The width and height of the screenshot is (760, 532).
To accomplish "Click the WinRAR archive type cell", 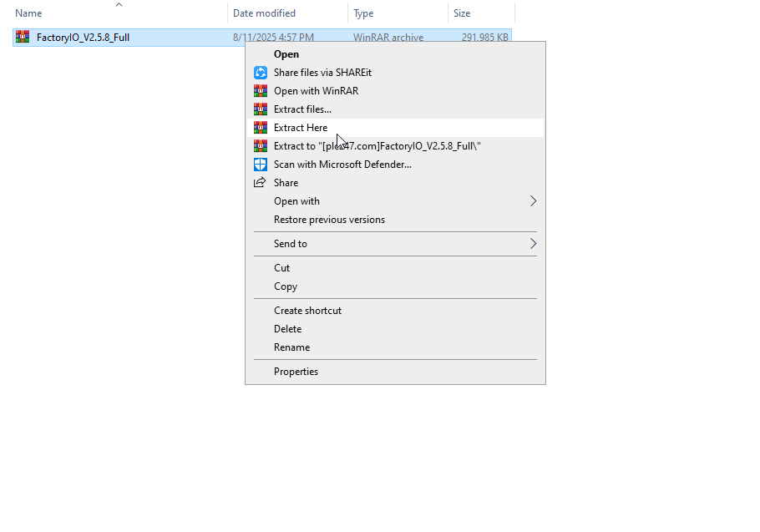I will tap(388, 38).
